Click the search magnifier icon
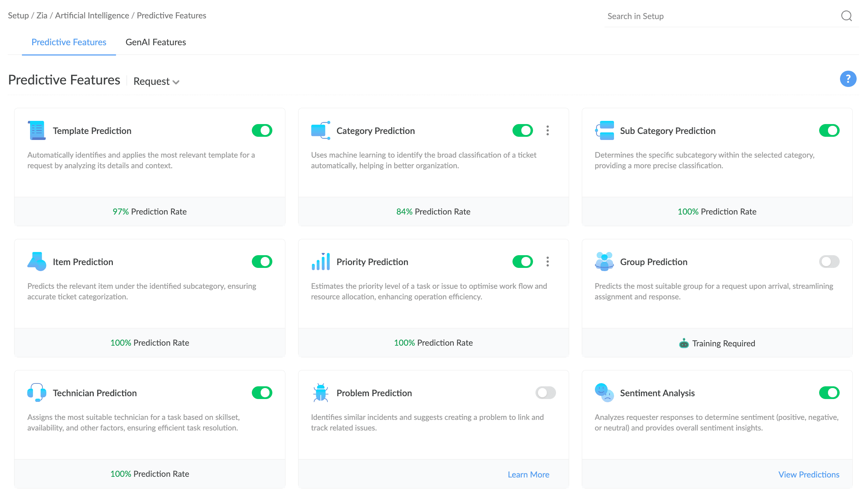The height and width of the screenshot is (504, 863). pos(846,16)
